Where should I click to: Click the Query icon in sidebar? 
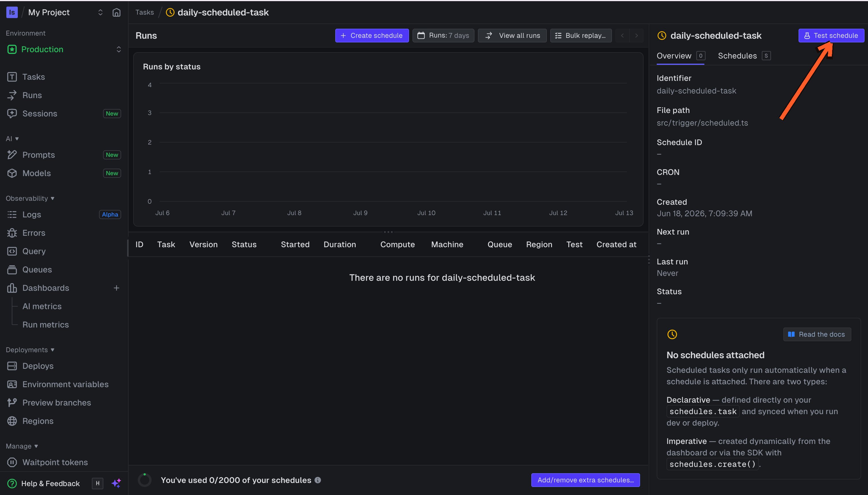tap(12, 251)
